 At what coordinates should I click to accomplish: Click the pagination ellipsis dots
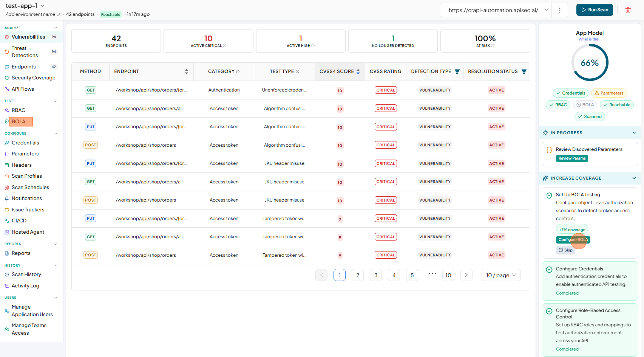click(x=432, y=273)
